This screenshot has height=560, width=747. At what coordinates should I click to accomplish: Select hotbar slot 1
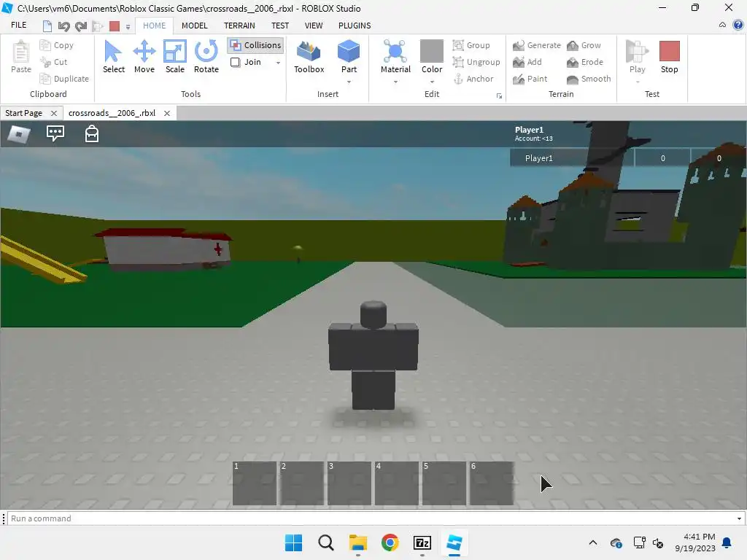click(255, 483)
